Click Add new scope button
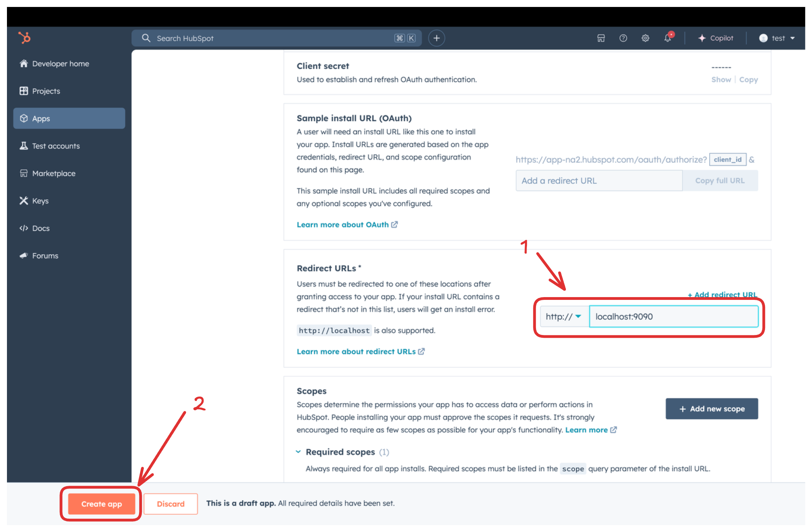This screenshot has width=812, height=532. click(x=712, y=409)
